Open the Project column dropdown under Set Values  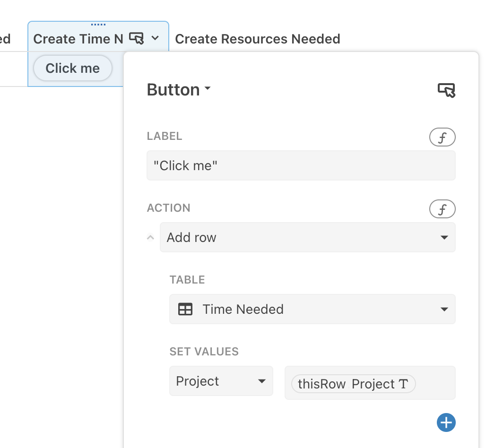tap(221, 381)
